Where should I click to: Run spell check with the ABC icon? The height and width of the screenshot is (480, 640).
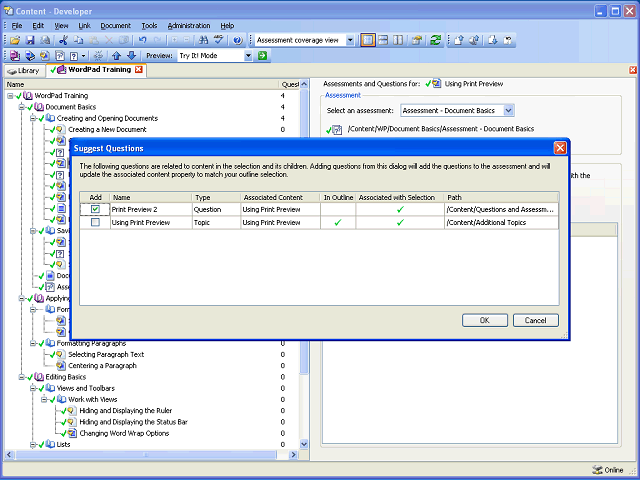pyautogui.click(x=218, y=40)
